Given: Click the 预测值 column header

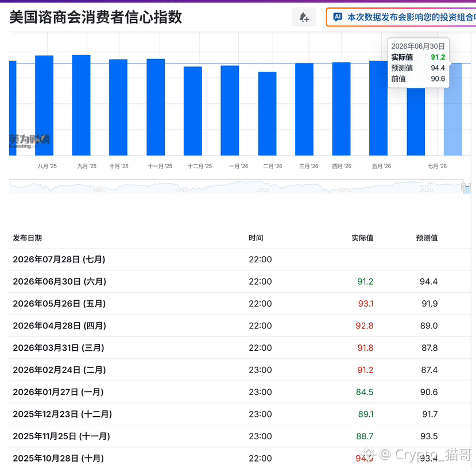Looking at the screenshot, I should click(427, 238).
